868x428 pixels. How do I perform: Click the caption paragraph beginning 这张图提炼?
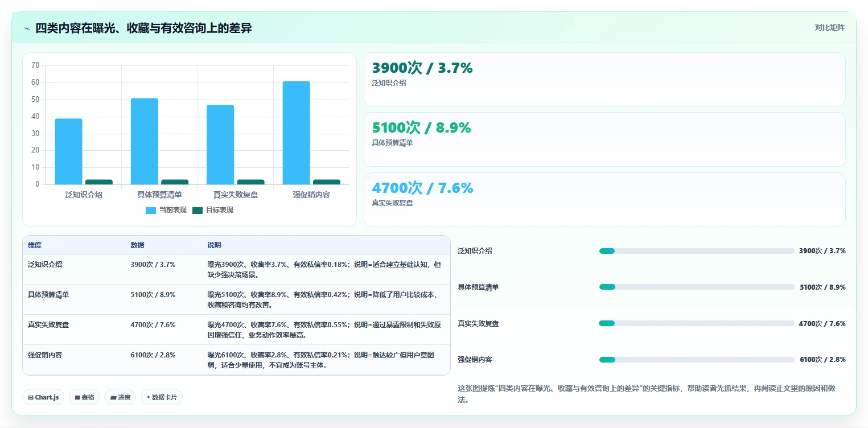coord(647,394)
